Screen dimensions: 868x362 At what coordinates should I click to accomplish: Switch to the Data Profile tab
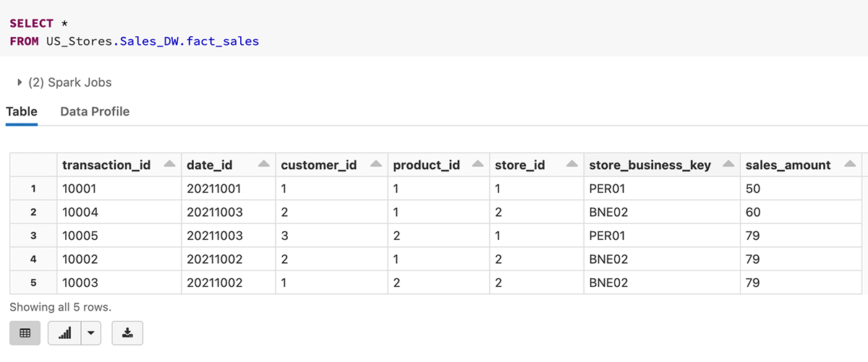95,112
